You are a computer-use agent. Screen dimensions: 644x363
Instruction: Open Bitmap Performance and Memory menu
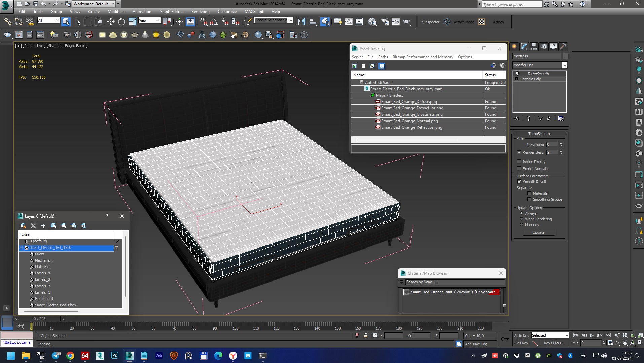click(x=423, y=57)
